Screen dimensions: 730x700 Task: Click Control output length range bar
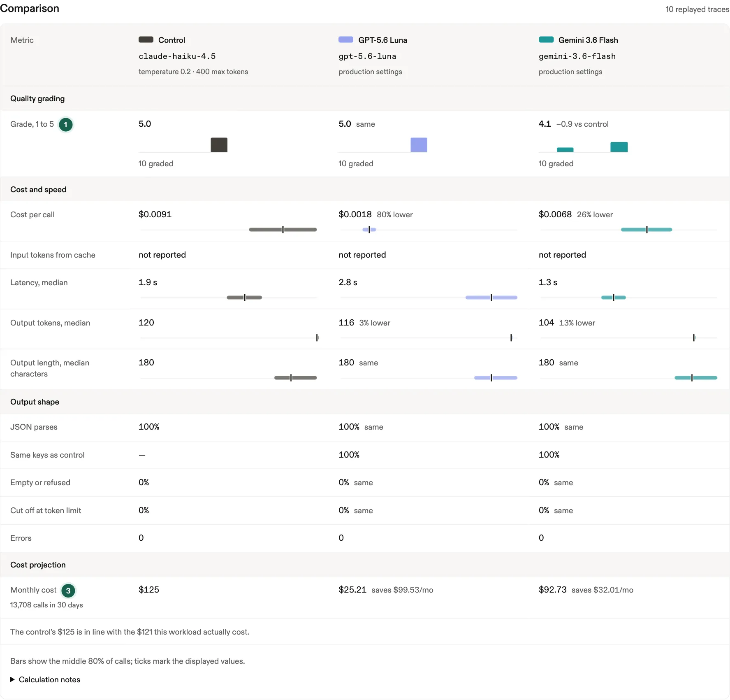tap(296, 378)
